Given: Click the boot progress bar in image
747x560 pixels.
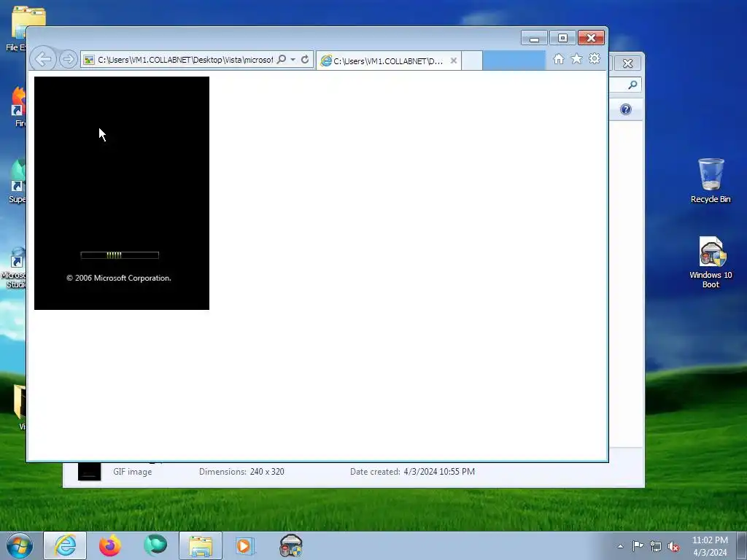Looking at the screenshot, I should [120, 255].
